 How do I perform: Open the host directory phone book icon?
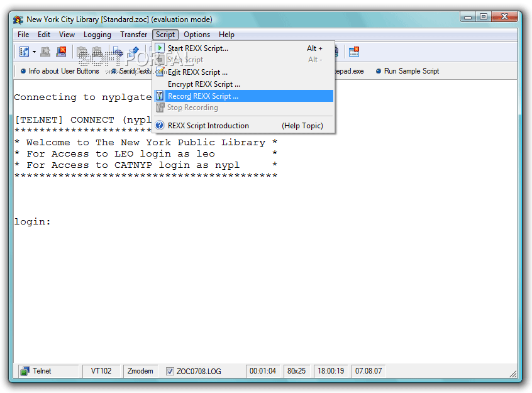pos(24,52)
